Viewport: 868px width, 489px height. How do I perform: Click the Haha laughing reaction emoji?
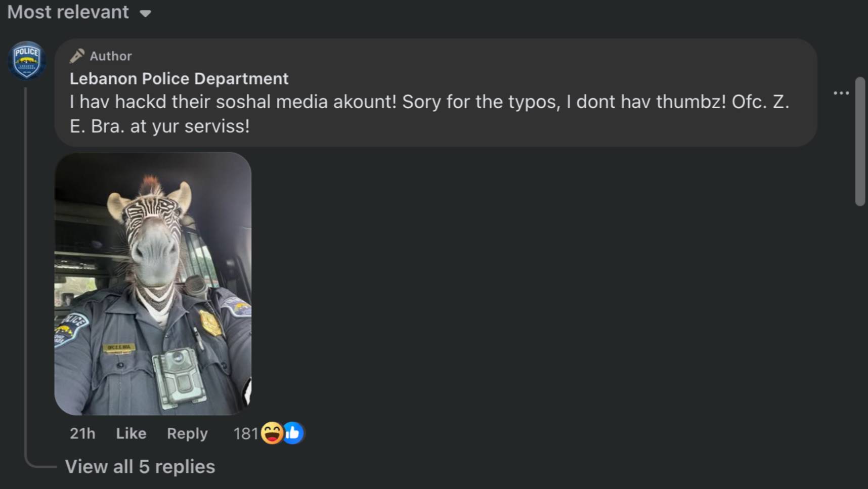pyautogui.click(x=272, y=433)
